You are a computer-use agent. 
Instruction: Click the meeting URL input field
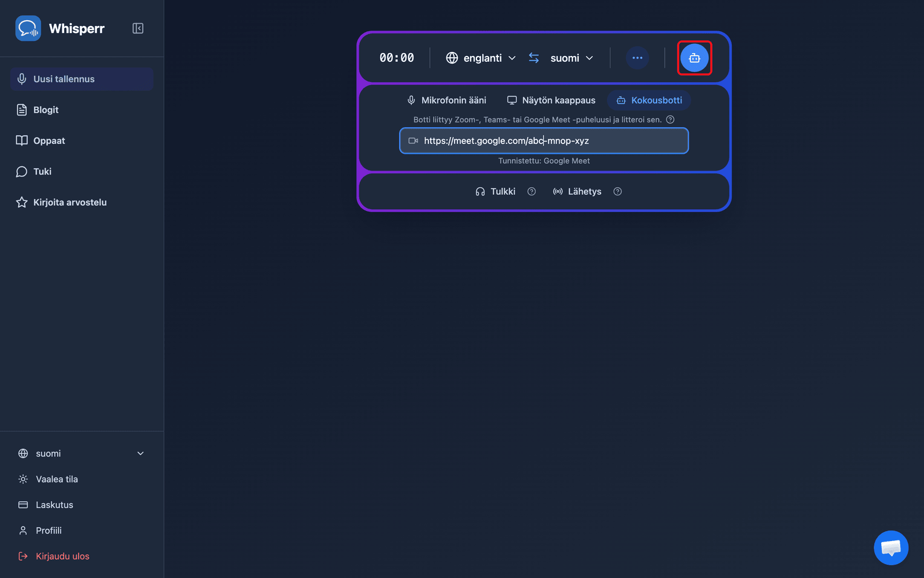[544, 140]
